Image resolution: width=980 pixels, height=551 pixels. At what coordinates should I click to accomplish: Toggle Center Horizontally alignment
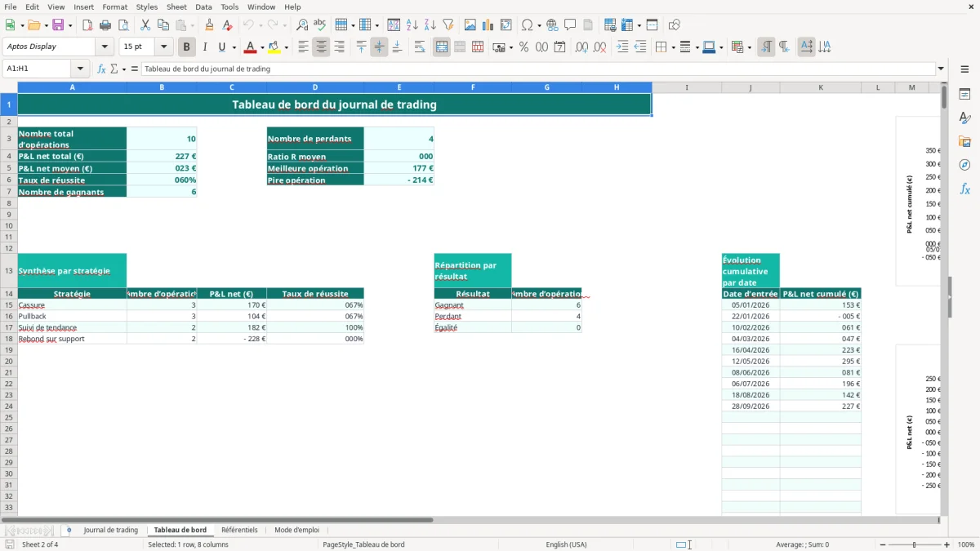point(321,47)
